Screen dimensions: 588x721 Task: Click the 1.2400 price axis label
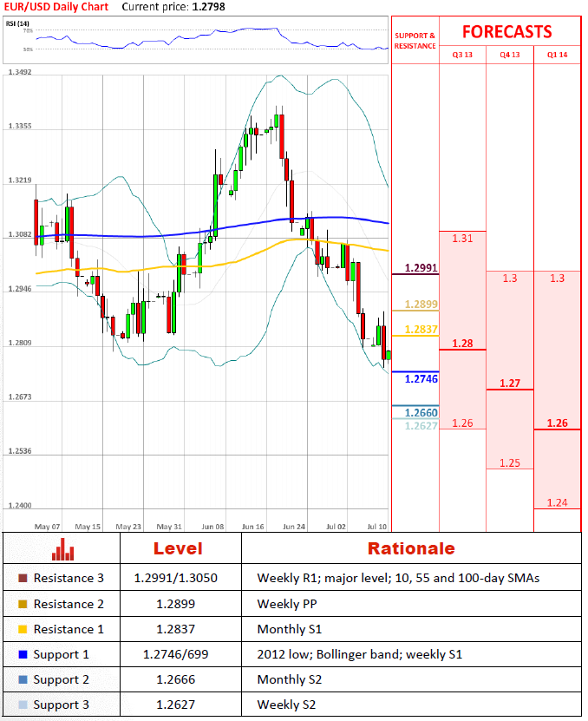pyautogui.click(x=20, y=505)
